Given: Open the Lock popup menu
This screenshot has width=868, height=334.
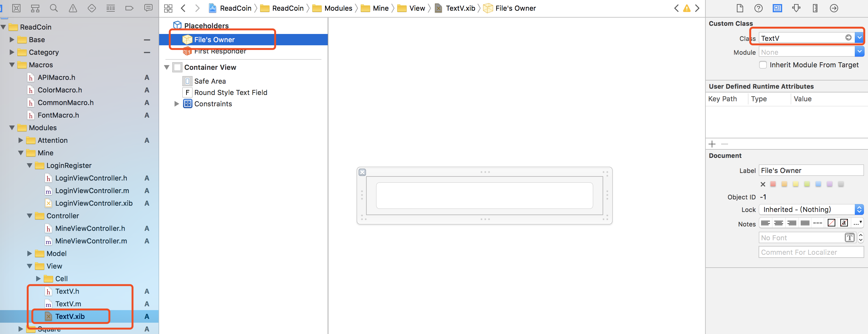Looking at the screenshot, I should (x=811, y=210).
